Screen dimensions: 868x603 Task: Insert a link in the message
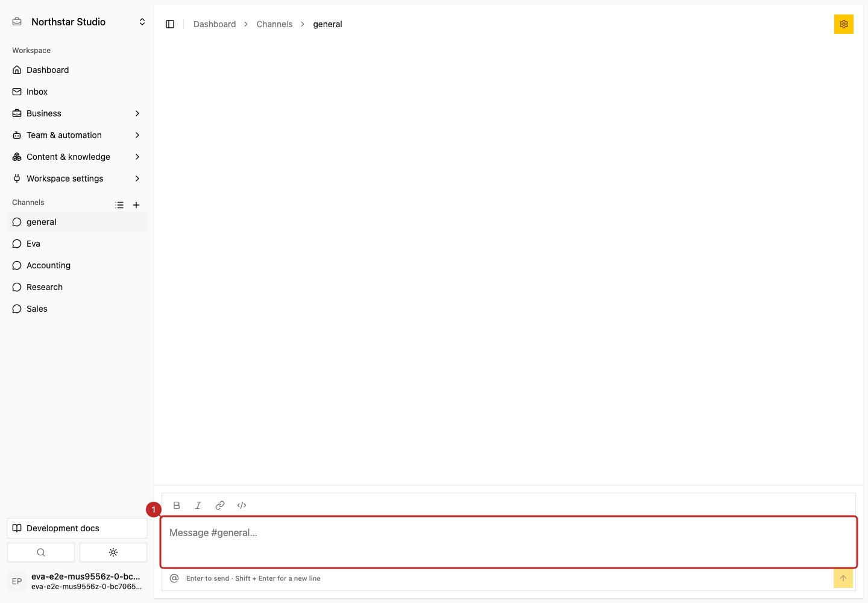coord(220,505)
